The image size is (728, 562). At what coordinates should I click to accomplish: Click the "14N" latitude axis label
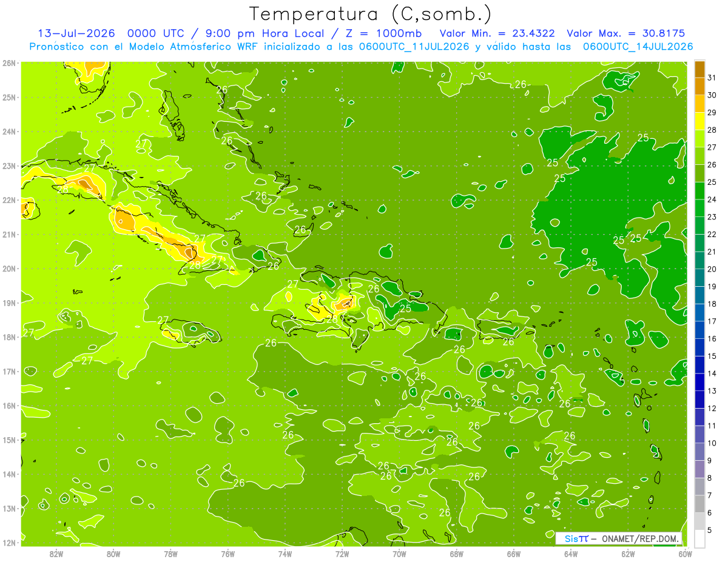(8, 474)
